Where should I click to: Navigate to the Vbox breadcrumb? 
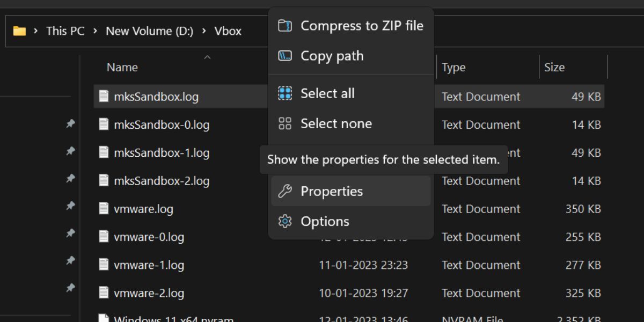(x=228, y=31)
